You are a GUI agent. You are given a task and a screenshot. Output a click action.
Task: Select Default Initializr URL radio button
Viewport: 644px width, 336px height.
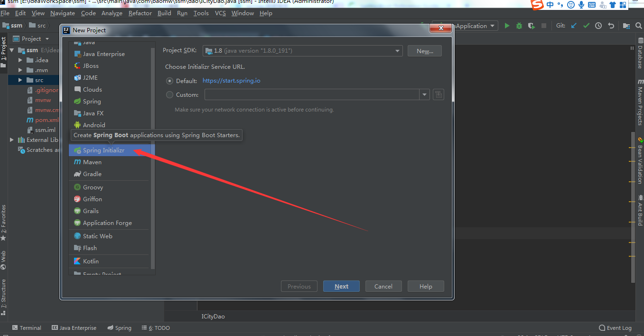(169, 81)
